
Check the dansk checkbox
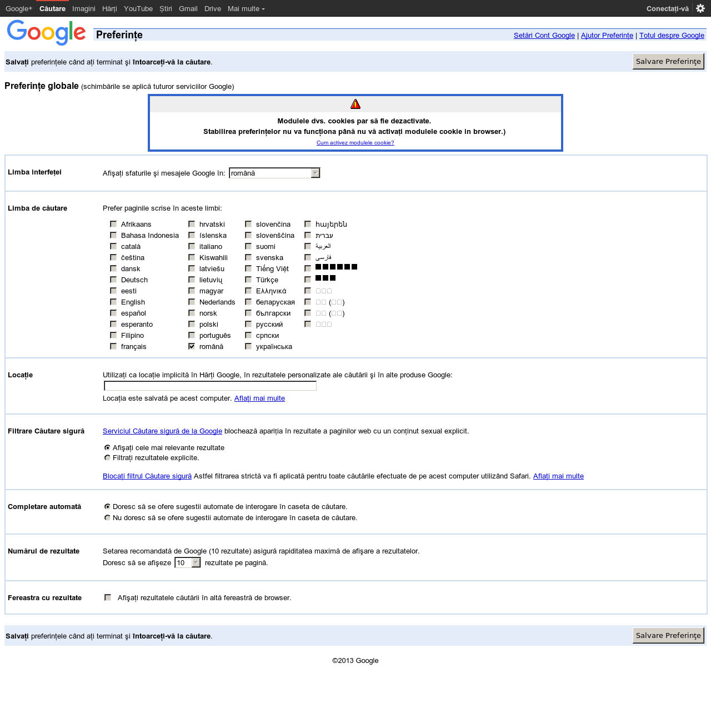pyautogui.click(x=113, y=268)
